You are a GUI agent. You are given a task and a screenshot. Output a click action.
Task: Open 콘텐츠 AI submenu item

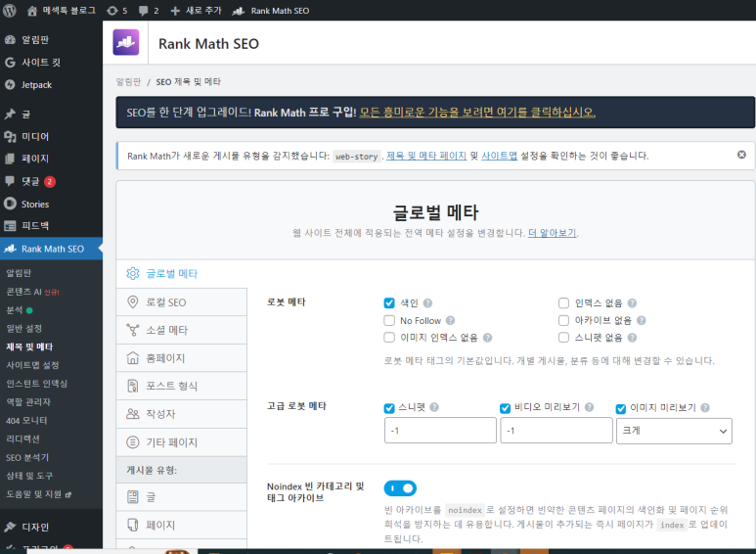pos(32,292)
